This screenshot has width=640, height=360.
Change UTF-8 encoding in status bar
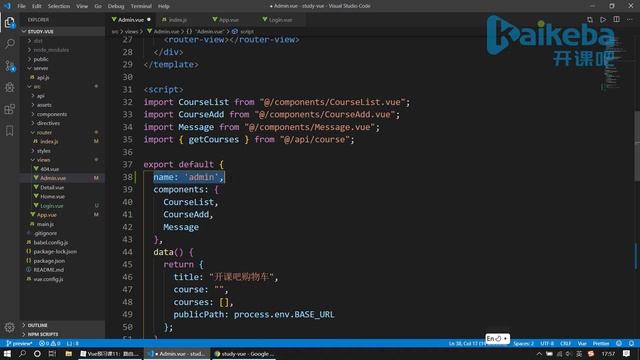point(547,344)
